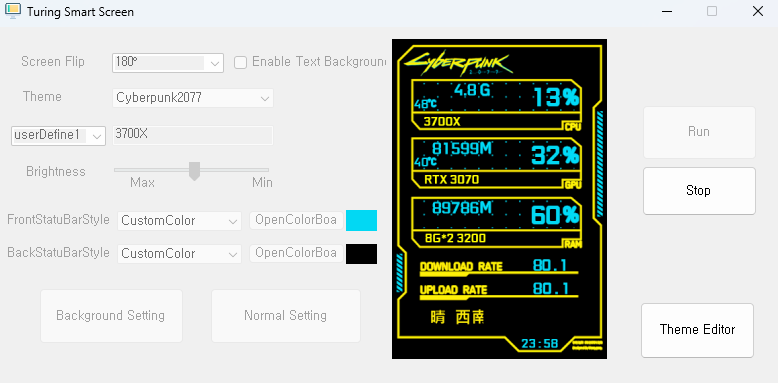The image size is (778, 383).
Task: Click the Max brightness label
Action: (x=142, y=183)
